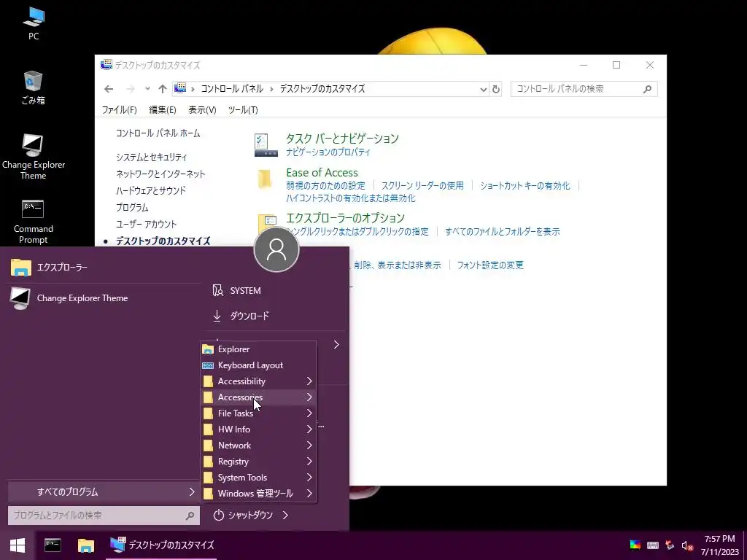This screenshot has height=560, width=747.
Task: Open エクスプローラー pinned item in Start menu
Action: click(x=102, y=267)
